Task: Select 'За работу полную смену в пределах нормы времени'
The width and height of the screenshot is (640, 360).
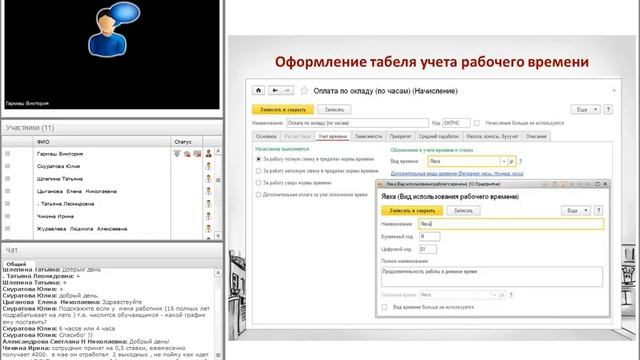Action: point(258,159)
